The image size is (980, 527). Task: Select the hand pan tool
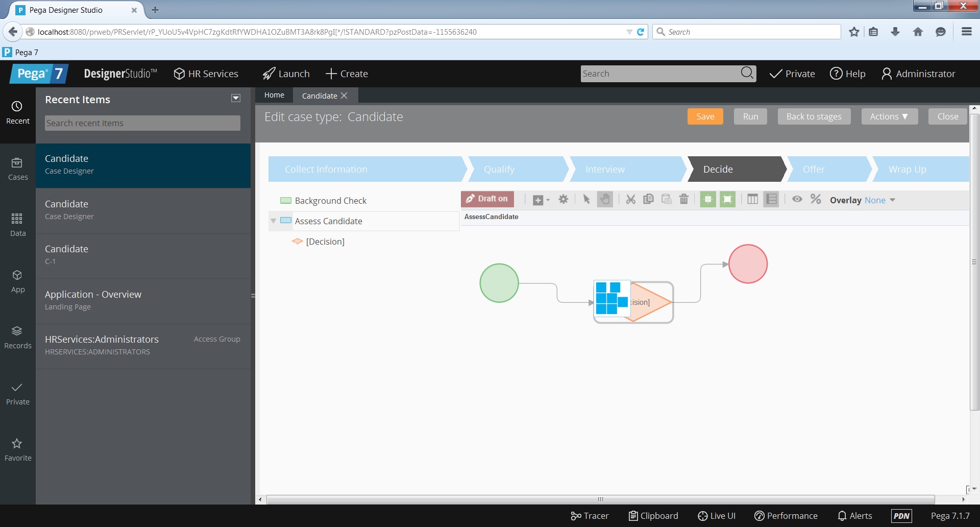[x=605, y=199]
